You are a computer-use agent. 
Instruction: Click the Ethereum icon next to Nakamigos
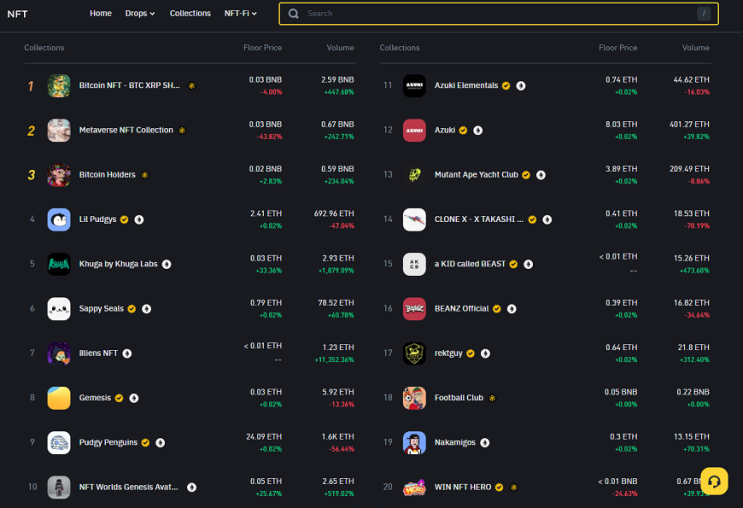click(x=484, y=443)
